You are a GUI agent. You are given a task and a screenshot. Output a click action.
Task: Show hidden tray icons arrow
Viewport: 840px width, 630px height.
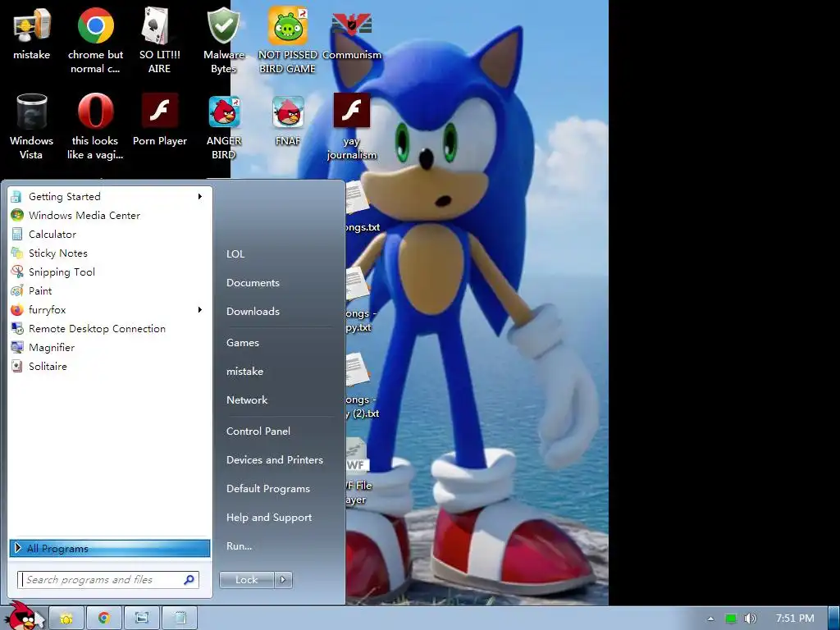[710, 619]
